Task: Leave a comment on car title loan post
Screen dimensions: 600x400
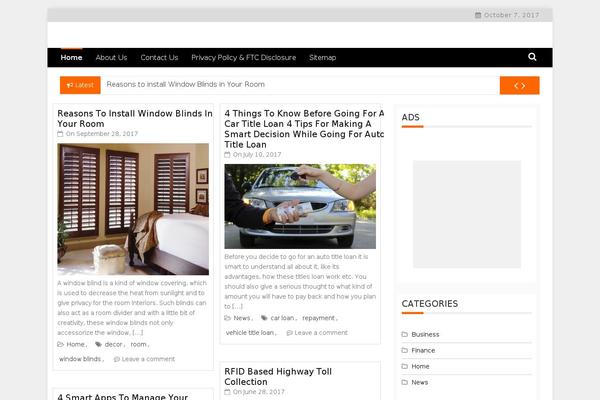Action: pyautogui.click(x=321, y=333)
